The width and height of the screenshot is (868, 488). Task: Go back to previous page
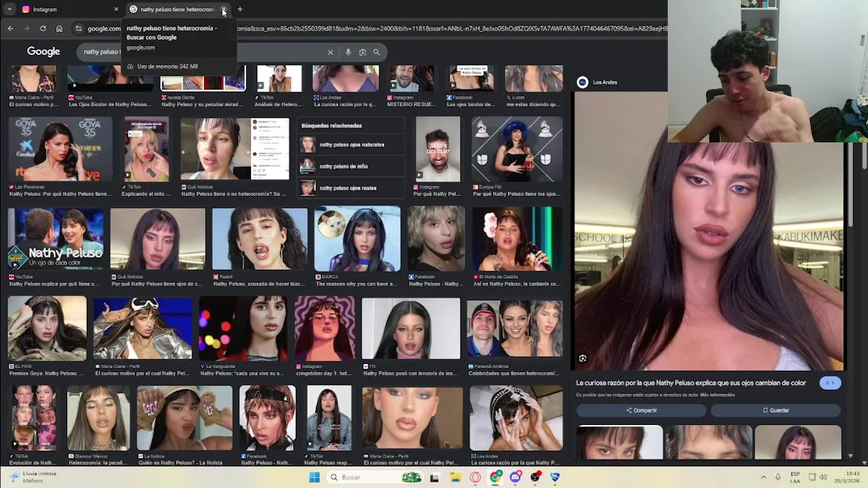(x=10, y=28)
